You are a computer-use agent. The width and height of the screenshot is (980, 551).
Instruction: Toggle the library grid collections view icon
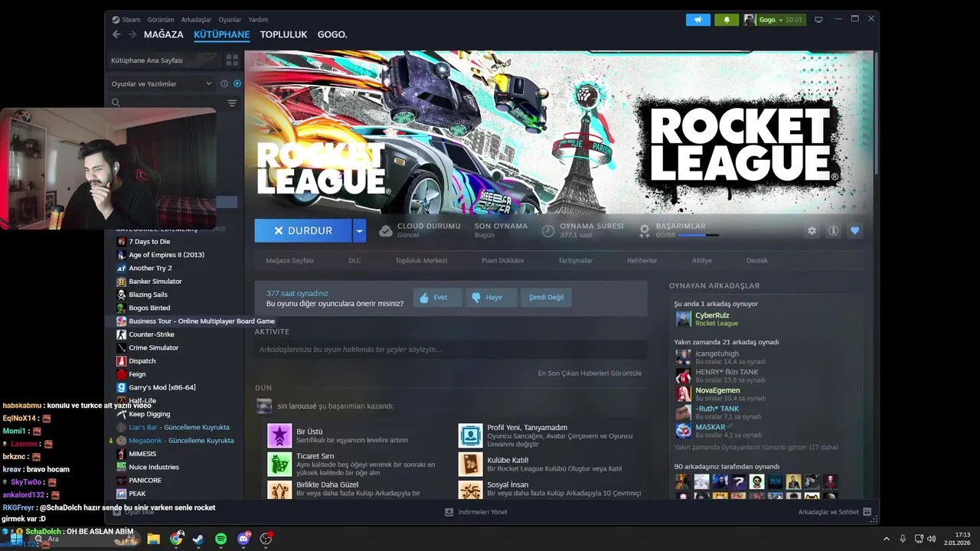click(x=232, y=60)
